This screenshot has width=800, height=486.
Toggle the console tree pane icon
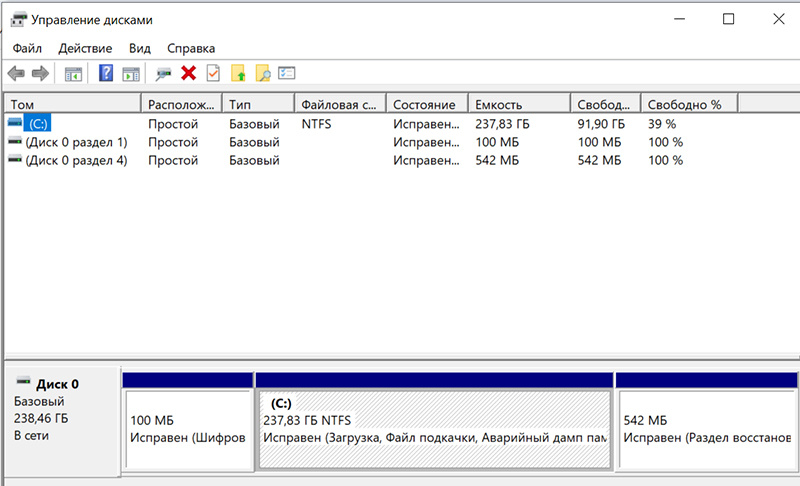pyautogui.click(x=73, y=74)
